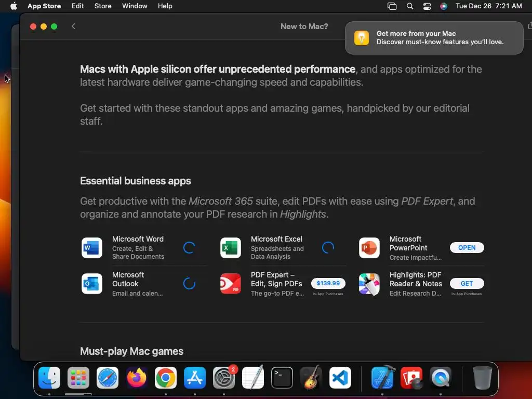532x399 pixels.
Task: Open the Microsoft Excel app icon
Action: [x=230, y=248]
